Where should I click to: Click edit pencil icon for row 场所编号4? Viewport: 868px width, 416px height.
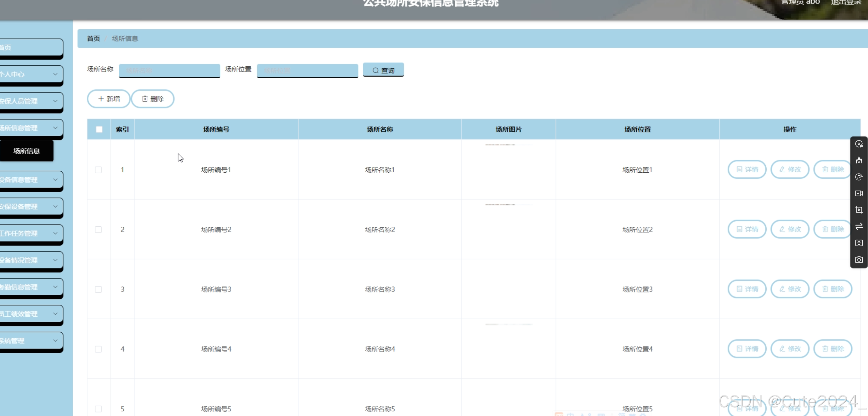(782, 349)
